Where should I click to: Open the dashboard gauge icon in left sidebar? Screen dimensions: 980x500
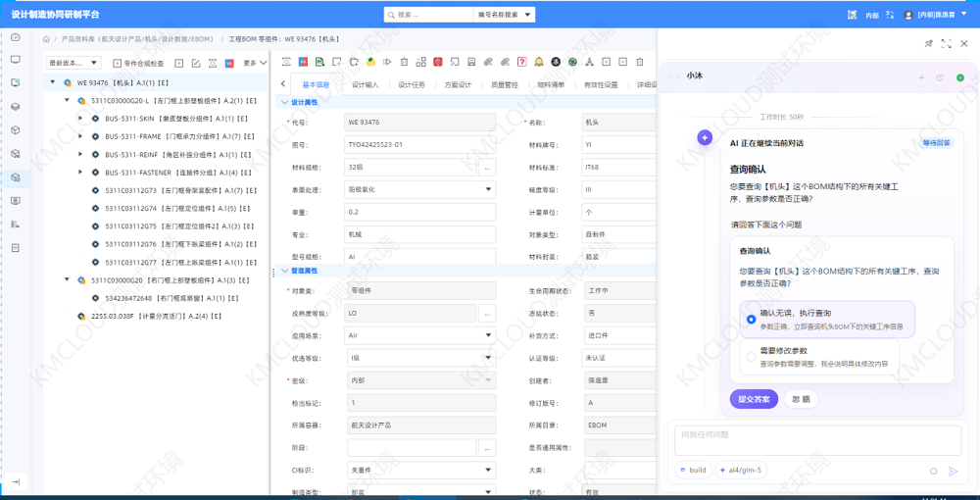pos(16,37)
